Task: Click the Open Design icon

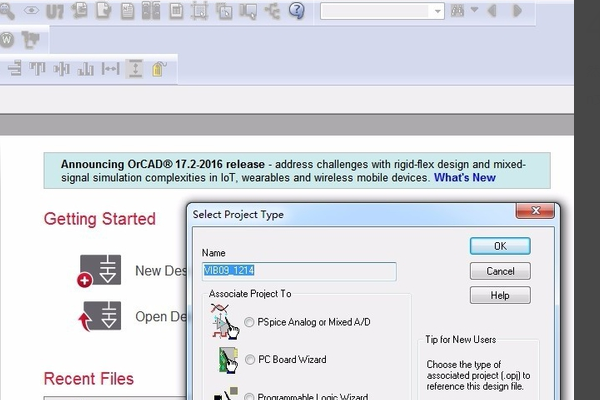Action: pos(100,316)
